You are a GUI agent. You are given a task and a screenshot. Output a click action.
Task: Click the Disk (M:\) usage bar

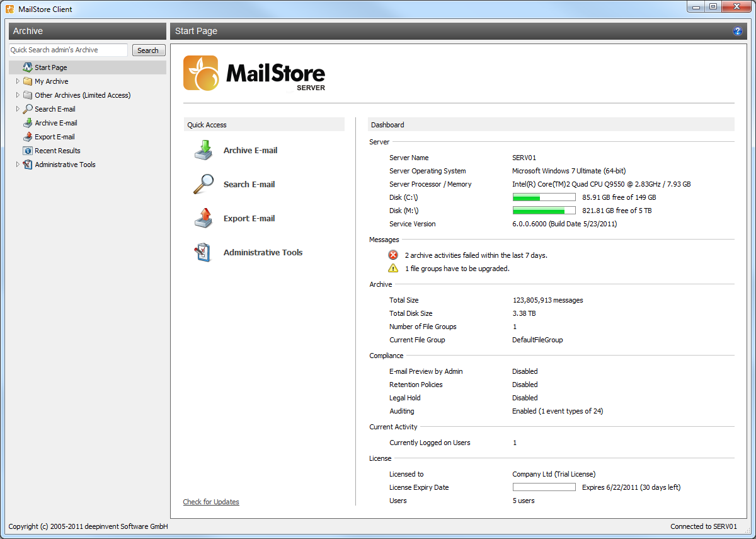[x=544, y=211]
